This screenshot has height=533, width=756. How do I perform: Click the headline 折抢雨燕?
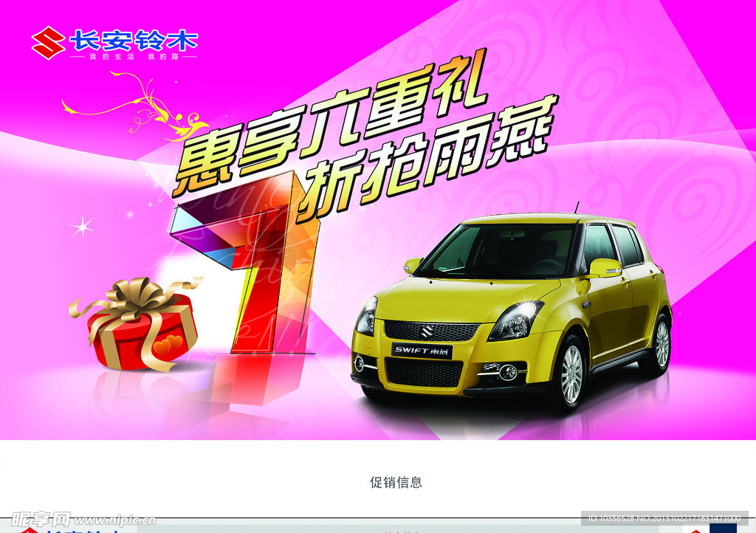tap(427, 157)
